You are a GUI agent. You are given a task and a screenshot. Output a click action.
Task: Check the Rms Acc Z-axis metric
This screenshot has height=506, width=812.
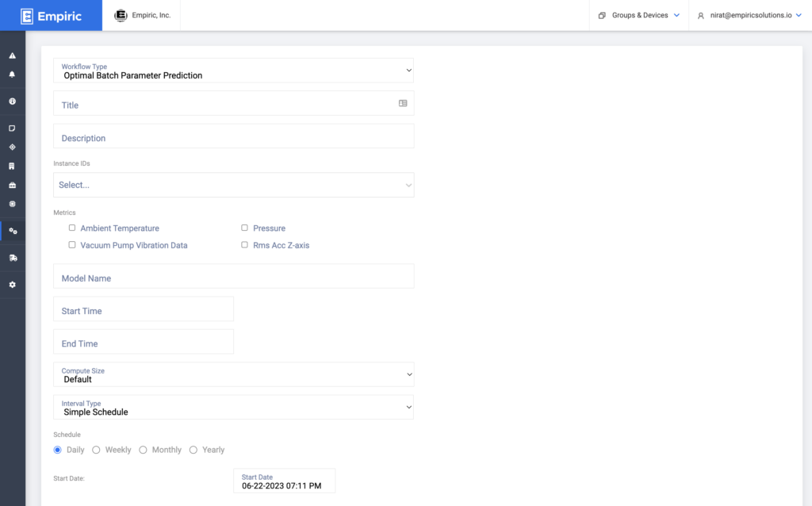click(x=244, y=245)
